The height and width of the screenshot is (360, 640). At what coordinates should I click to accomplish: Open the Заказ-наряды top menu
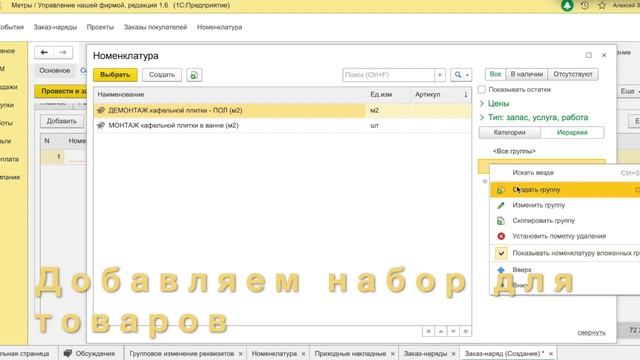tap(55, 27)
